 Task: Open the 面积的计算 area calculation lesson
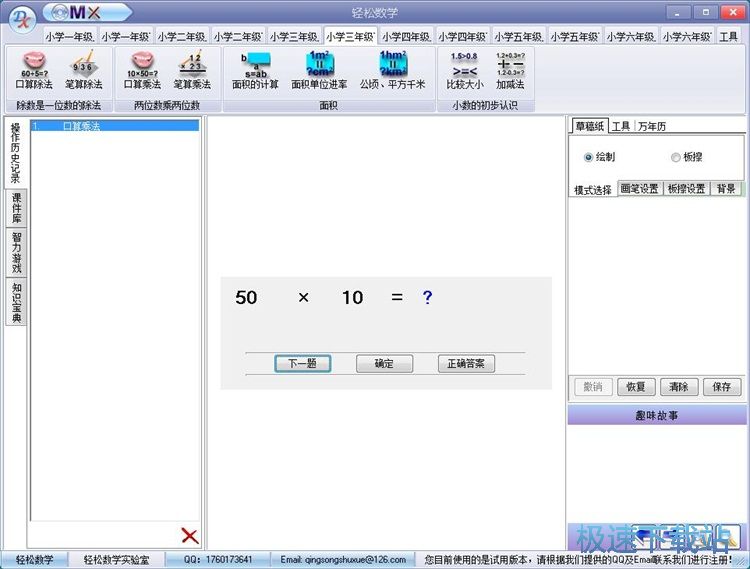coord(255,71)
